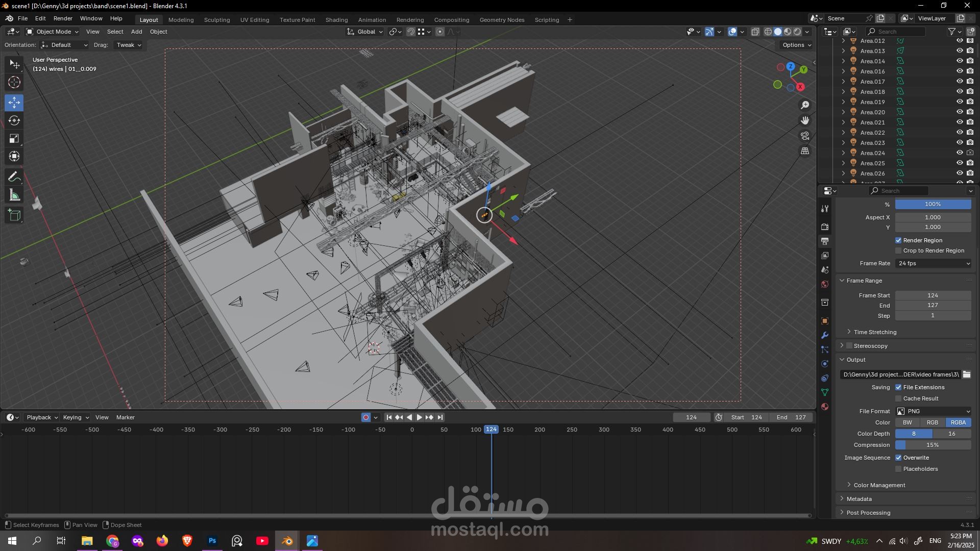Screen dimensions: 980x551
Task: Open the Modifiers wrench properties tab
Action: coord(825,335)
